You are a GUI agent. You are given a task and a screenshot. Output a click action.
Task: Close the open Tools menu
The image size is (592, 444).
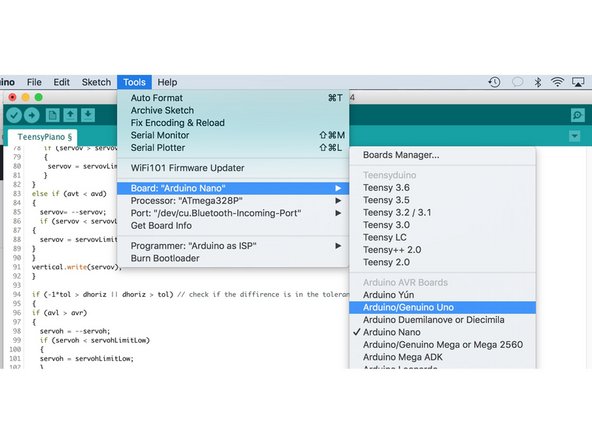(134, 82)
